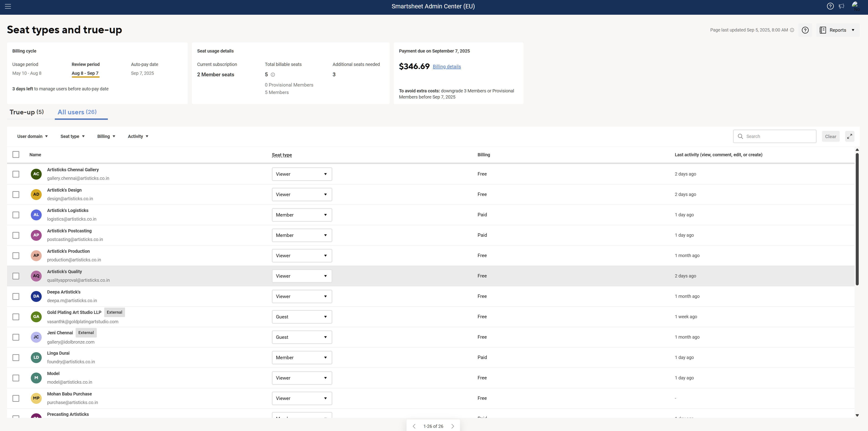Toggle the select-all users checkbox

tap(16, 154)
